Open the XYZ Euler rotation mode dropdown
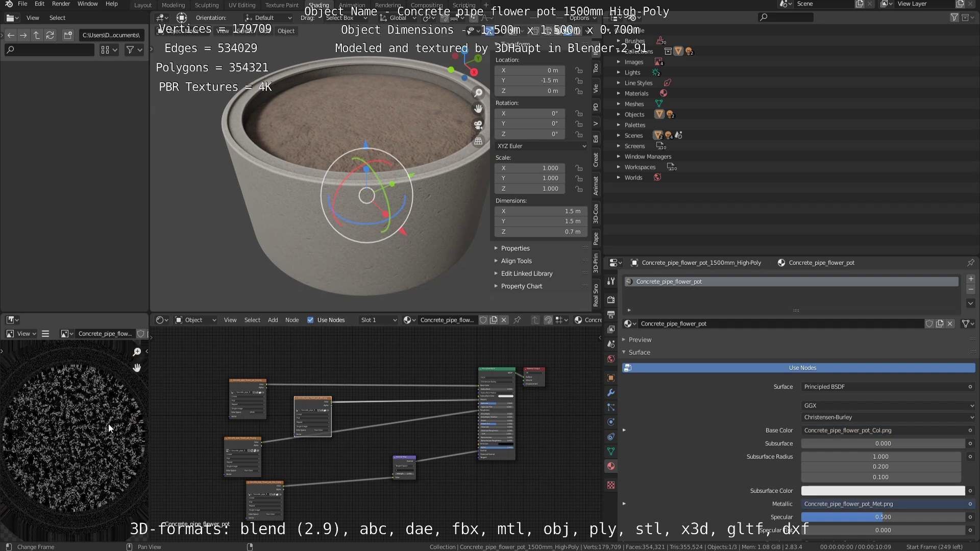Viewport: 980px width, 551px height. [541, 146]
